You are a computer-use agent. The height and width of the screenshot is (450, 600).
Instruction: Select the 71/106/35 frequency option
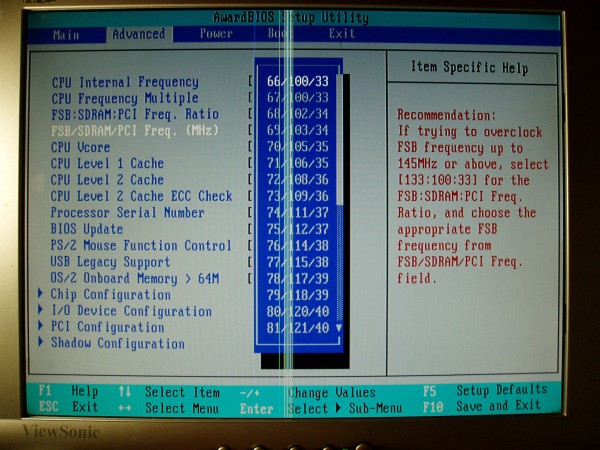[x=298, y=163]
